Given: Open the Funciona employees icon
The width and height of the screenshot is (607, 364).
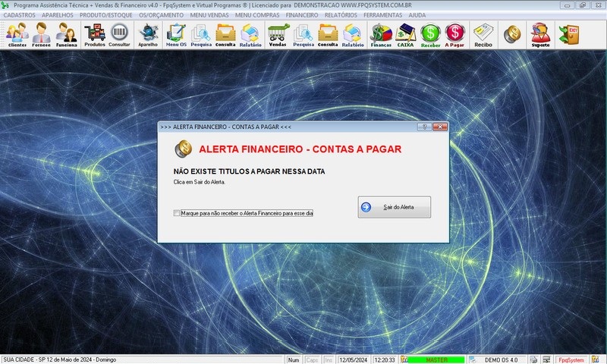Looking at the screenshot, I should point(66,34).
